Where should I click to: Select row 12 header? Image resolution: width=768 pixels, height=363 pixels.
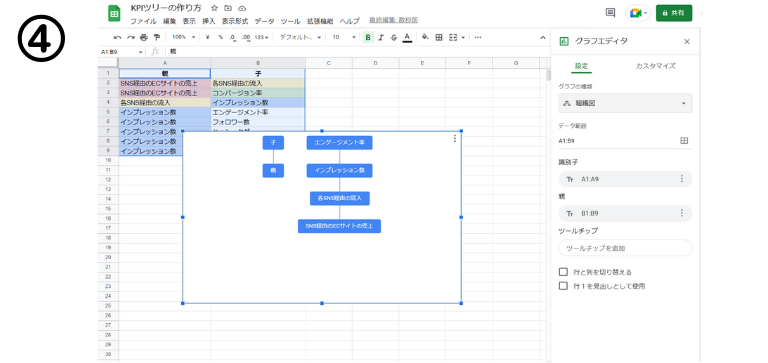tap(108, 179)
